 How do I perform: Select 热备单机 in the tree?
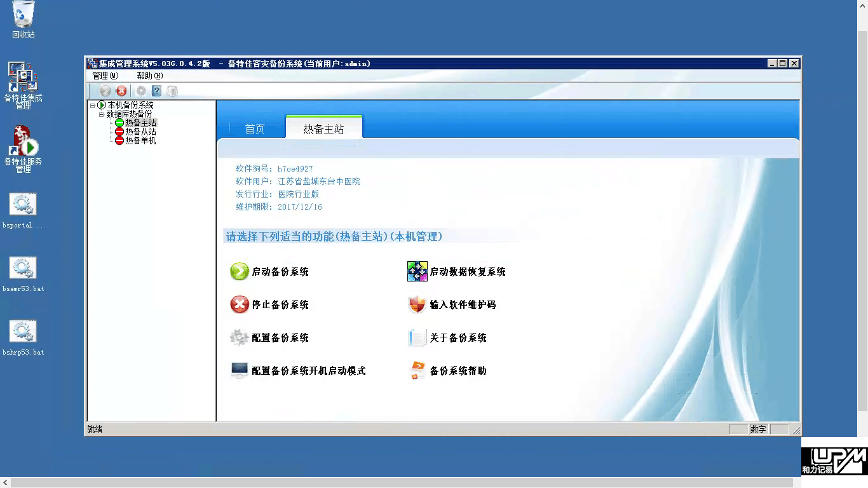(140, 140)
